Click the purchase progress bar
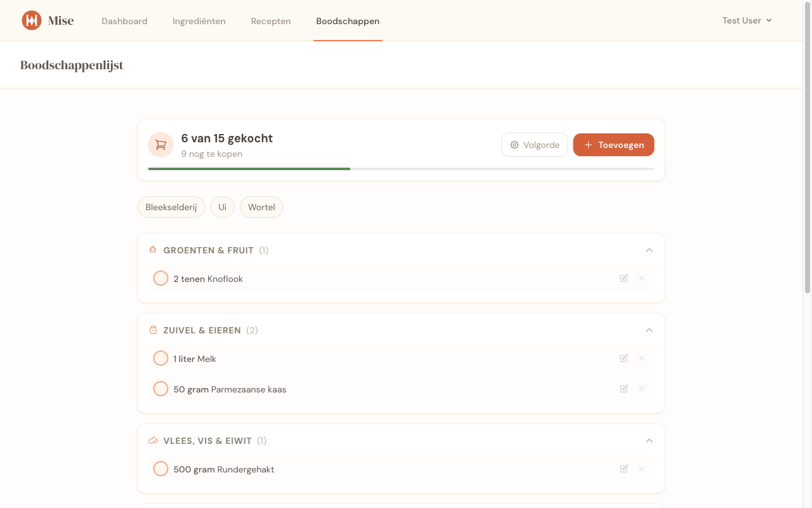The width and height of the screenshot is (812, 508). click(x=401, y=169)
